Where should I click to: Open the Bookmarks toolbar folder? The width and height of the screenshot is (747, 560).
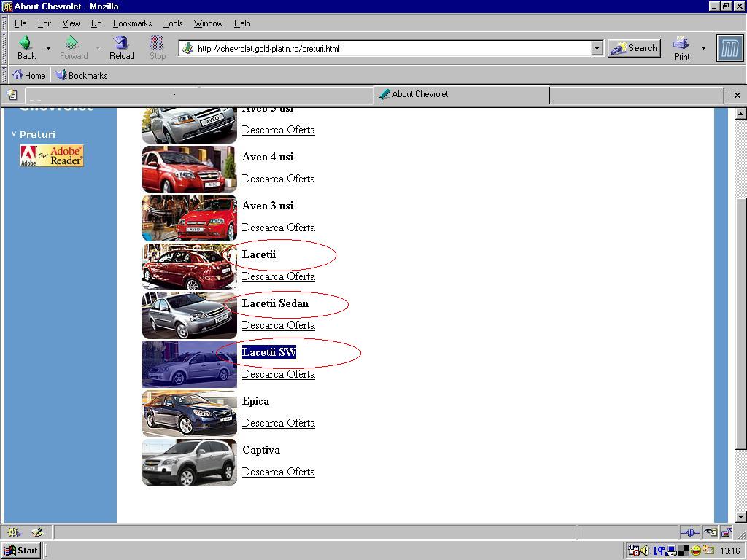click(x=82, y=75)
